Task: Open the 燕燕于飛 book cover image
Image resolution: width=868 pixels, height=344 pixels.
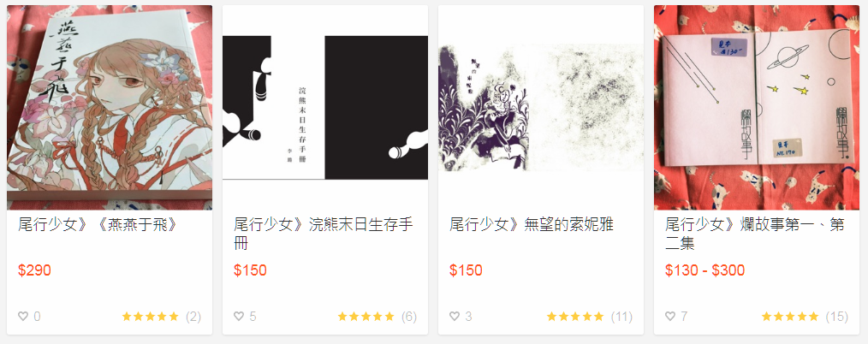Action: 110,108
